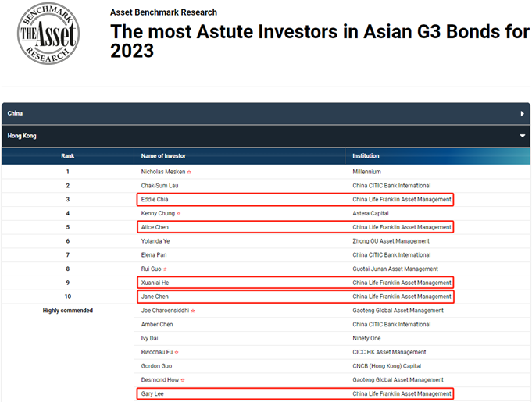Select investor name Gary Lee
The width and height of the screenshot is (532, 402).
(x=152, y=394)
